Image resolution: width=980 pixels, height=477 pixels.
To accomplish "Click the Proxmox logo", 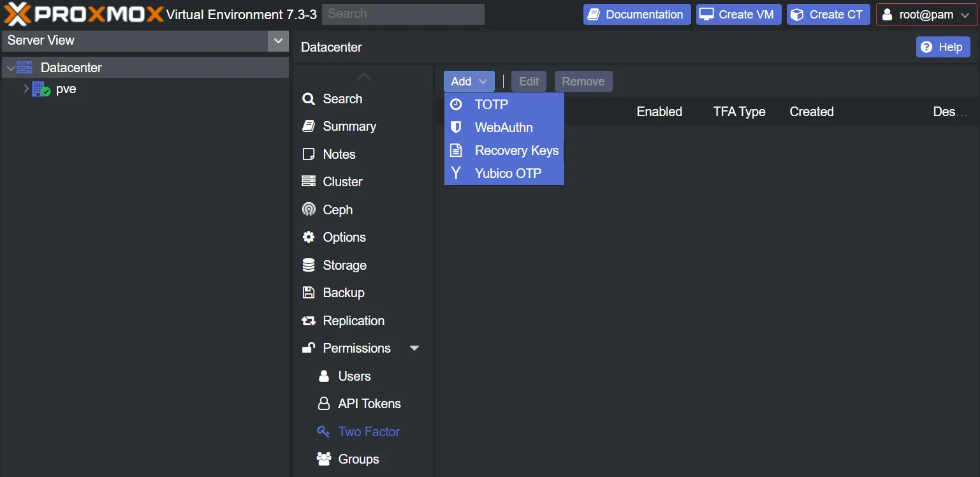I will click(83, 14).
